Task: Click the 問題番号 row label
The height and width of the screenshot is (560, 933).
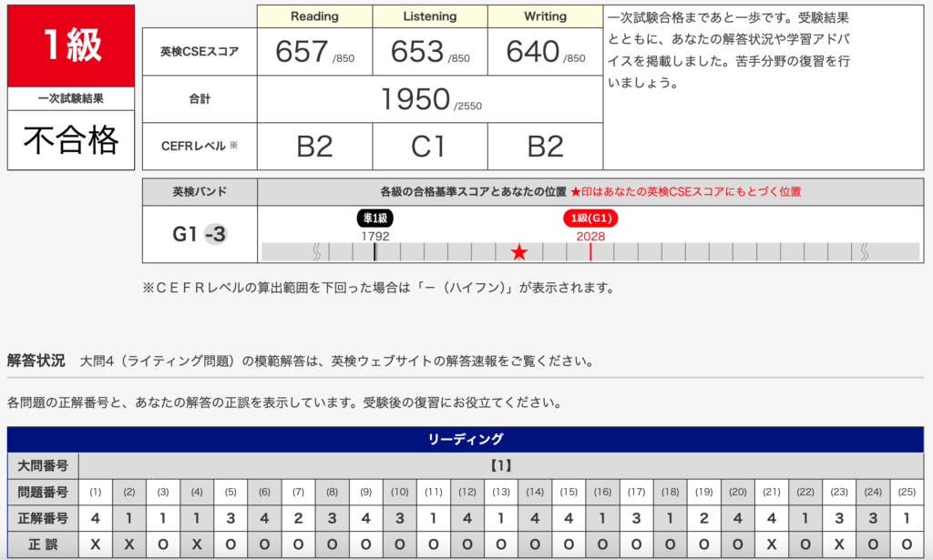Action: pos(43,493)
